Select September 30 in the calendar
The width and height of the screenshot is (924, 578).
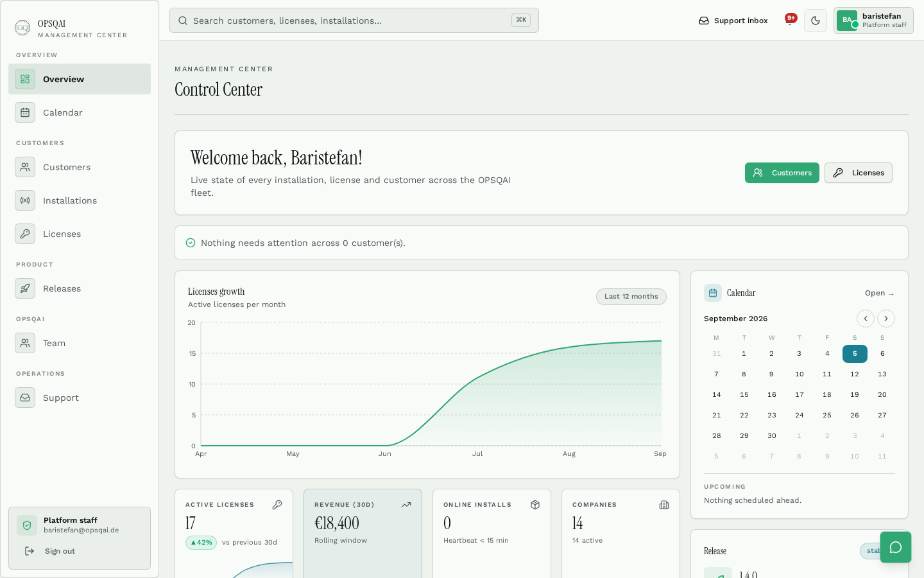pos(772,435)
